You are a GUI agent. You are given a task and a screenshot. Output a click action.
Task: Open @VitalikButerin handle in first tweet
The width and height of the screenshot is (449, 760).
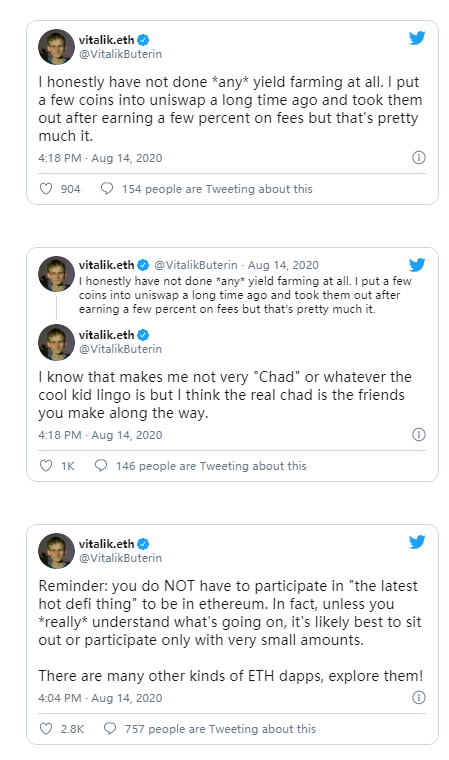pos(120,54)
